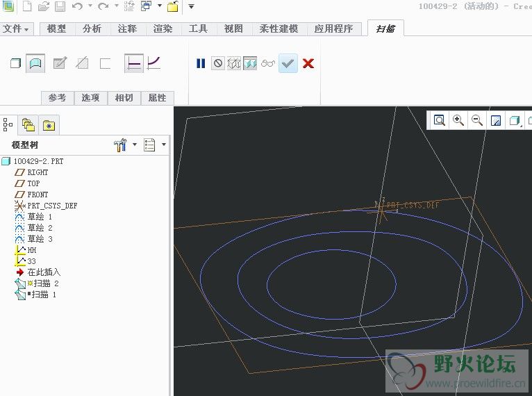The image size is (532, 396).
Task: Refit the model with the zoom-to-fit icon
Action: [440, 120]
